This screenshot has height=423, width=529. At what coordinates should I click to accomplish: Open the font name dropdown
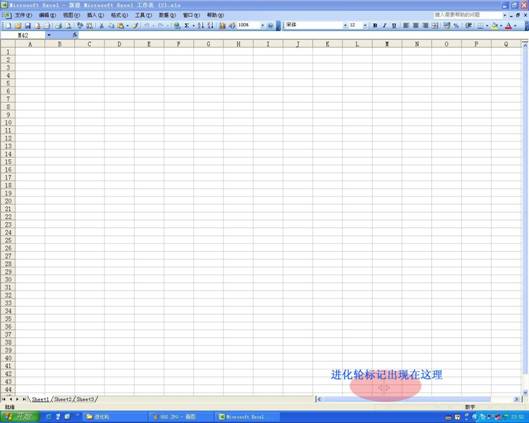pyautogui.click(x=345, y=26)
